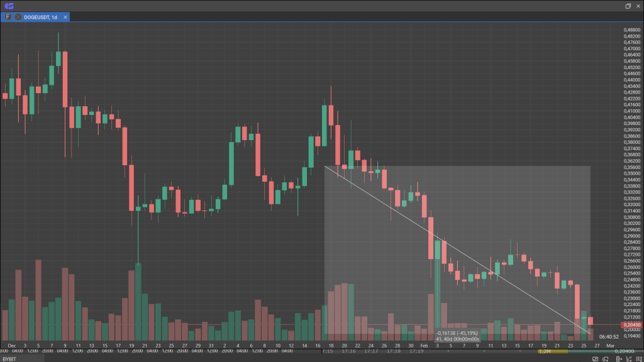The height and width of the screenshot is (362, 644).
Task: Click the app logo in the title bar
Action: [9, 6]
